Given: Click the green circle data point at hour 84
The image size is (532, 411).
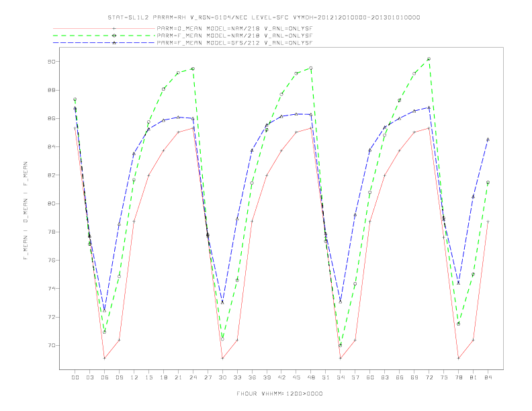Looking at the screenshot, I should point(488,183).
